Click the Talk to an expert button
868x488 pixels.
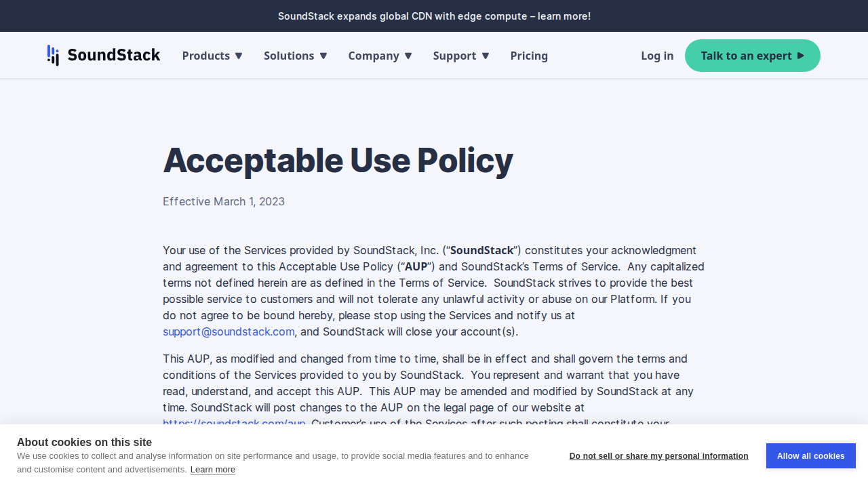(753, 56)
